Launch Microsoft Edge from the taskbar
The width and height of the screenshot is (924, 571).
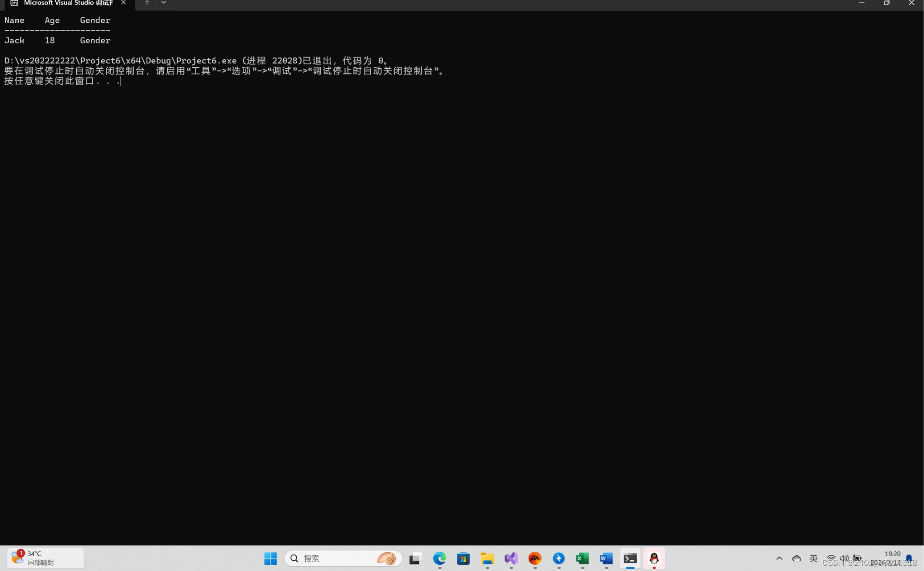(439, 558)
